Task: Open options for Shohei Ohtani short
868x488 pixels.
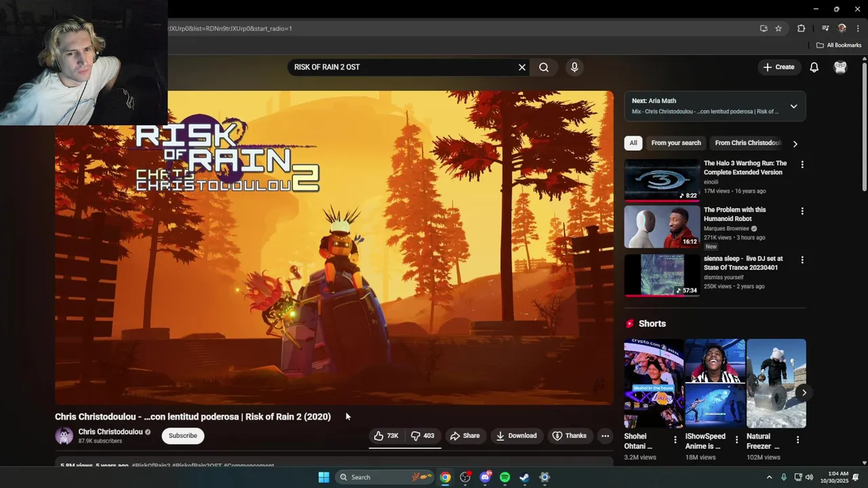Action: (675, 440)
